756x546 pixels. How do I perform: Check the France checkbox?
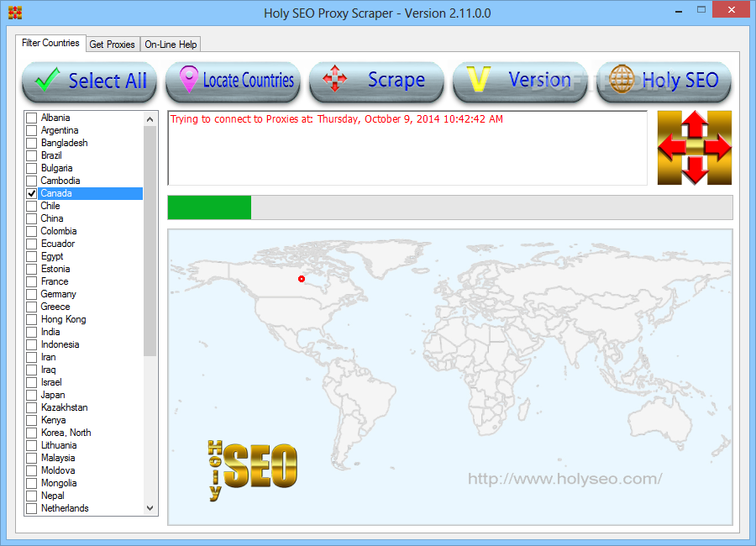coord(31,281)
